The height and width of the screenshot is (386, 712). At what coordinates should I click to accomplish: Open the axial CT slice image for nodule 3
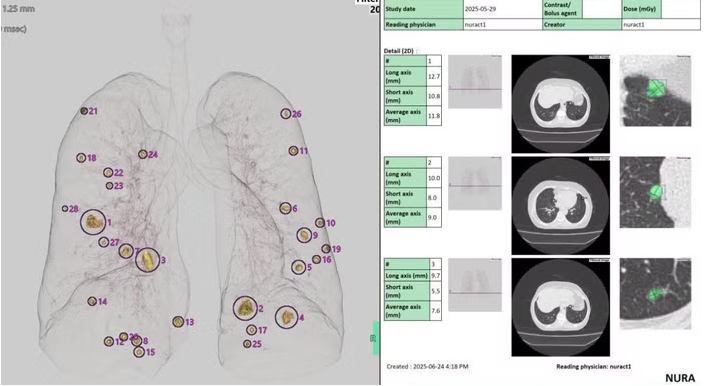(560, 307)
